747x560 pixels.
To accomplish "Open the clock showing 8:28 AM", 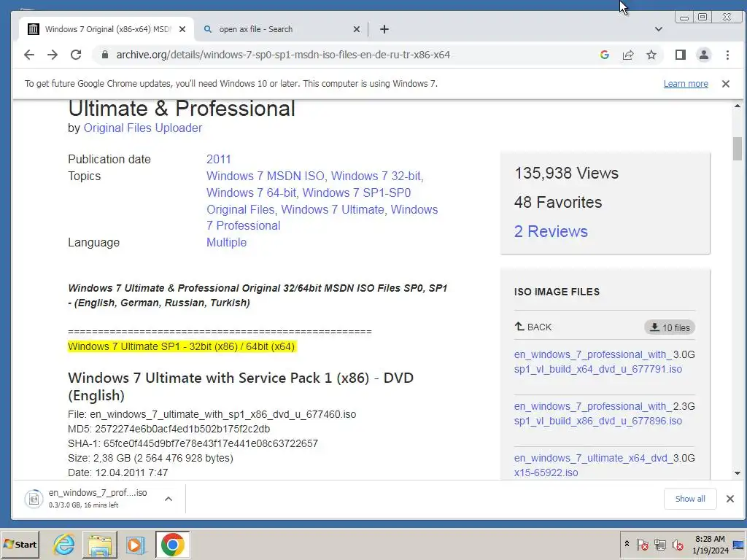I will tap(711, 544).
